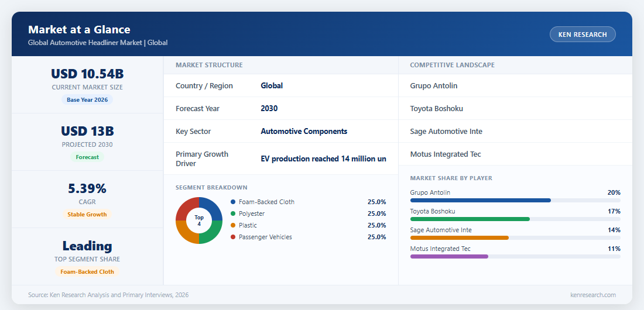Click the 5.39% CAGR figure

coord(87,188)
